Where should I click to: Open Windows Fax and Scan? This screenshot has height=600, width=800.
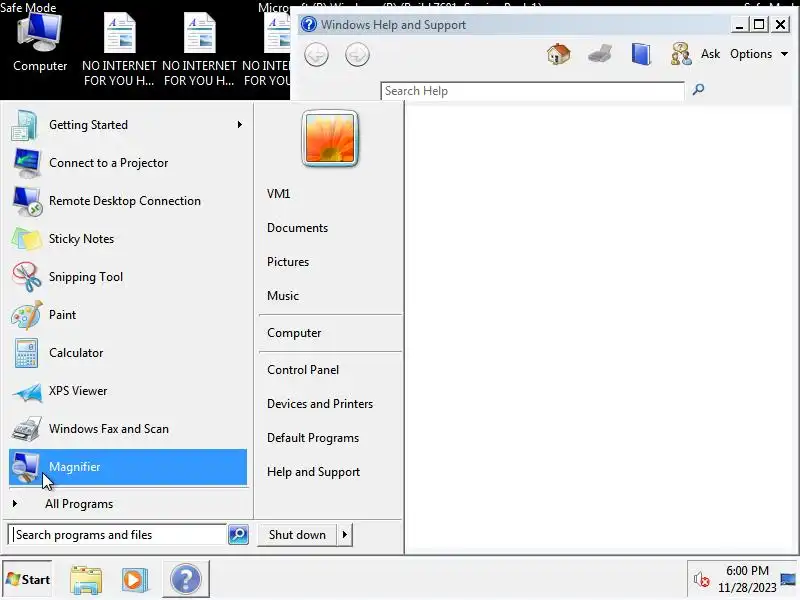coord(128,429)
